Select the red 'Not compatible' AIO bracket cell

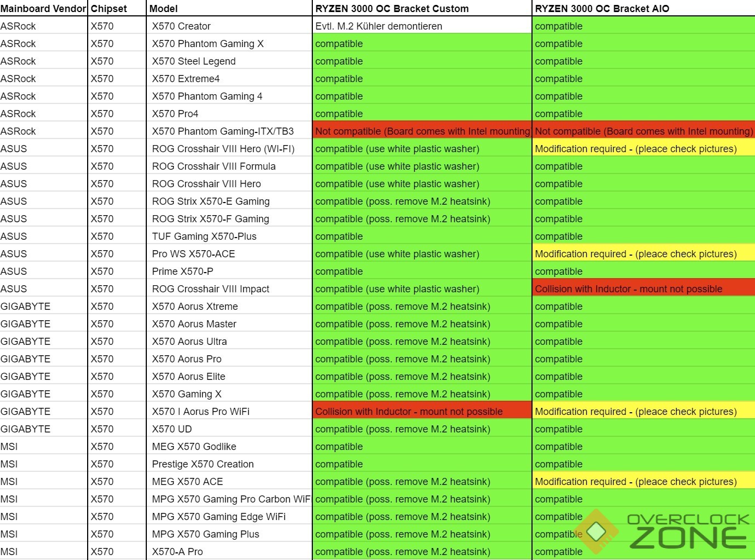(x=643, y=131)
